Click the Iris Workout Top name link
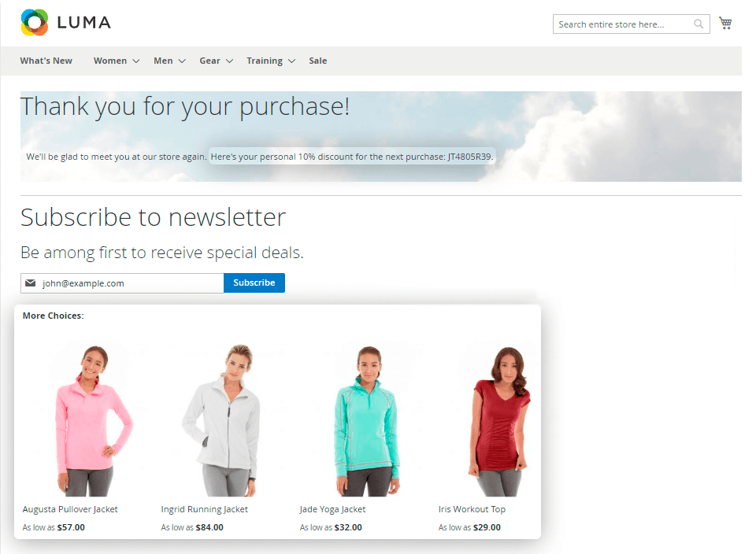 (x=472, y=509)
